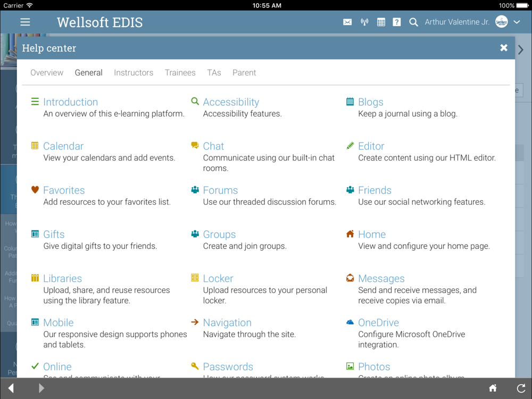This screenshot has height=399, width=532.
Task: Open search with the magnifier icon
Action: [x=413, y=22]
